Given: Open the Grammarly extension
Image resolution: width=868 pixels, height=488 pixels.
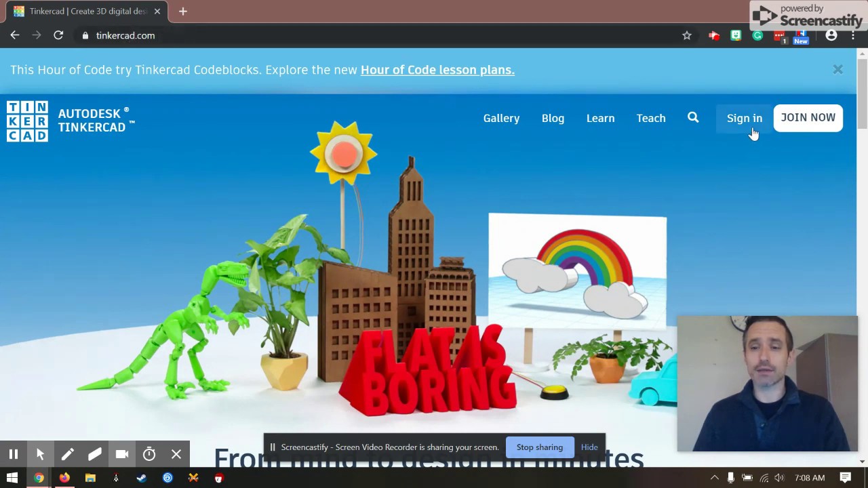Looking at the screenshot, I should (x=757, y=35).
